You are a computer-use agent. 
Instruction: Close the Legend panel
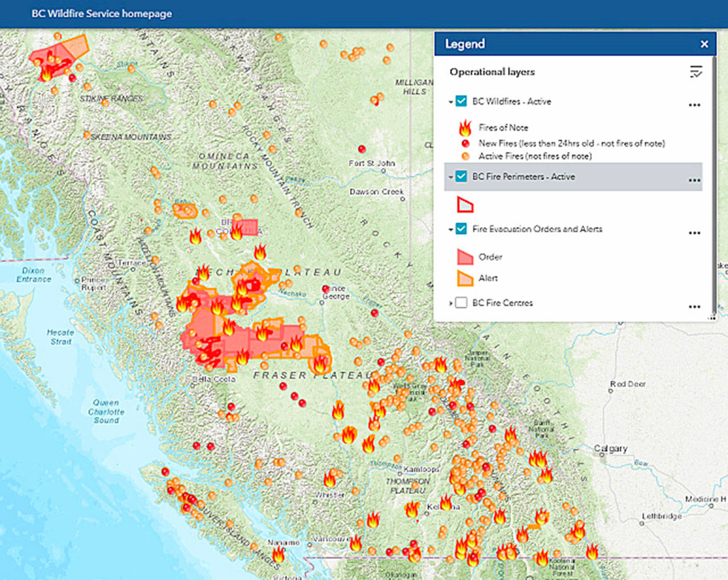704,43
